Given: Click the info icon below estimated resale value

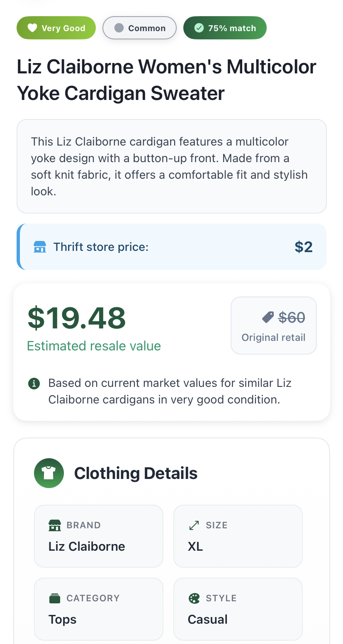Looking at the screenshot, I should pyautogui.click(x=34, y=384).
